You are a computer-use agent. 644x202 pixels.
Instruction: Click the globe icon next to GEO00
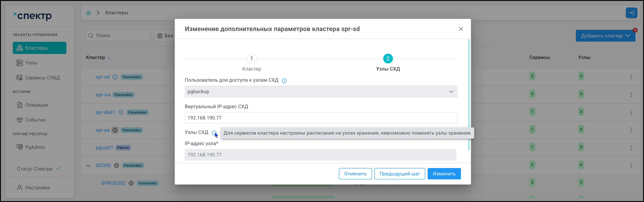click(x=116, y=165)
